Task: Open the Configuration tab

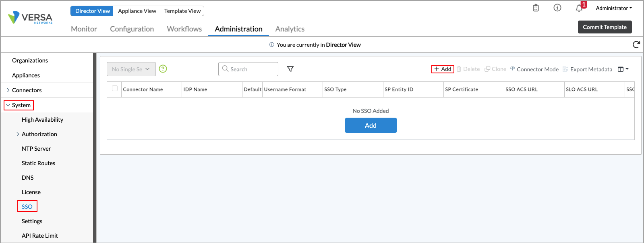Action: coord(132,29)
